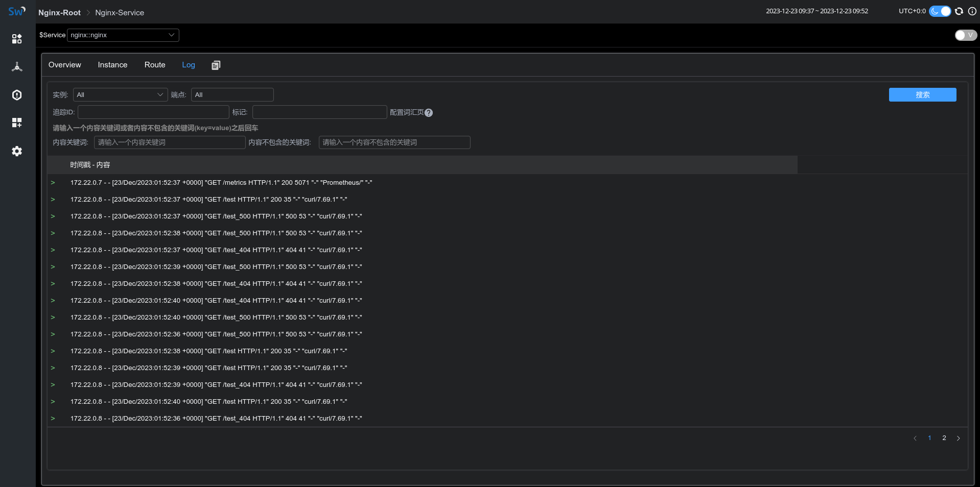Viewport: 980px width, 487px height.
Task: Switch to the Route tab
Action: [154, 65]
